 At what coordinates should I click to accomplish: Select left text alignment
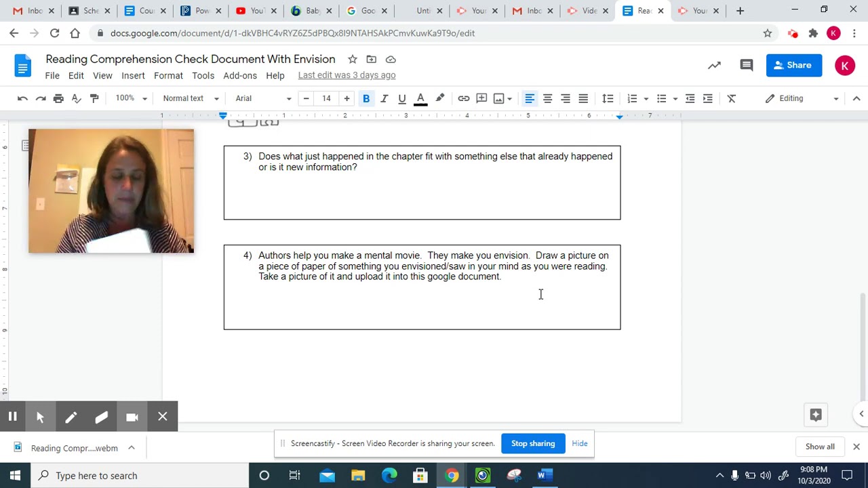click(x=530, y=98)
